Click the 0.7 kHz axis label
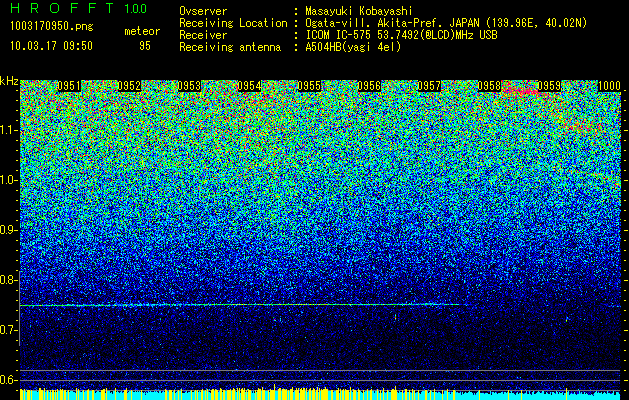Viewport: 629px width, 400px height. 9,330
